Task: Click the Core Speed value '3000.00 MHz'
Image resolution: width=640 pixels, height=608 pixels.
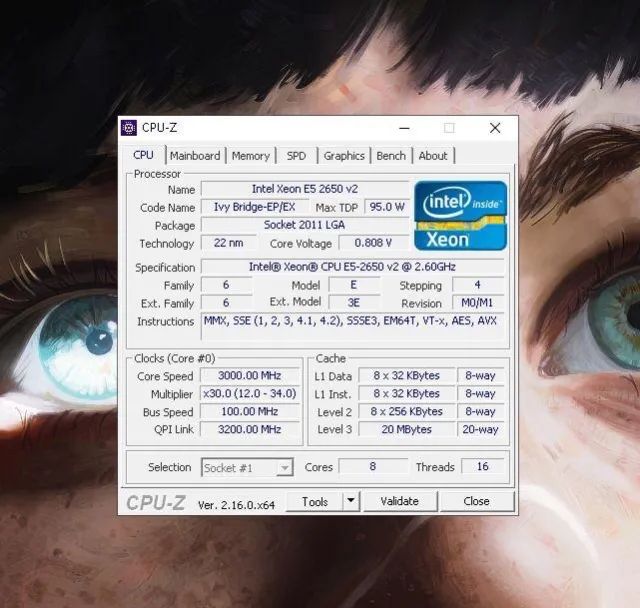Action: tap(250, 375)
